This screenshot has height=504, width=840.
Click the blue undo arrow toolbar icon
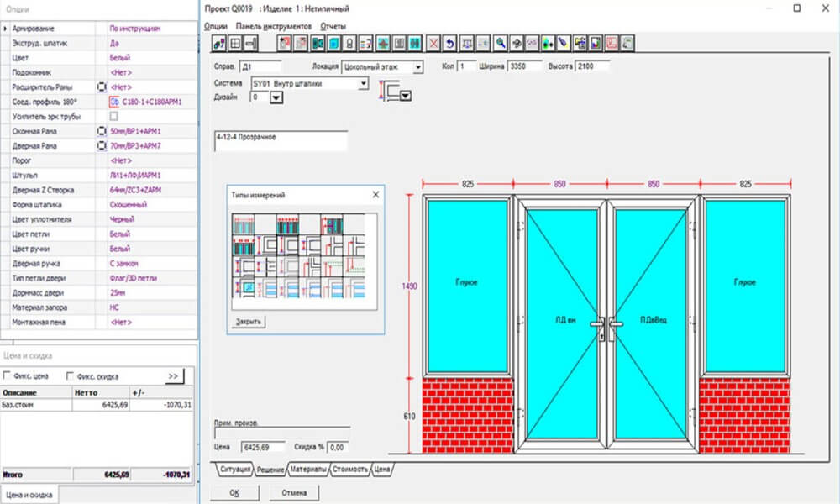pyautogui.click(x=449, y=42)
